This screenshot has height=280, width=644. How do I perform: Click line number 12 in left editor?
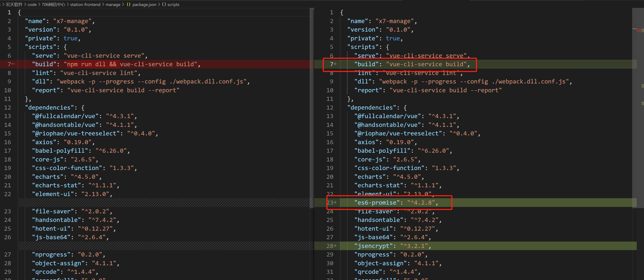click(x=7, y=107)
